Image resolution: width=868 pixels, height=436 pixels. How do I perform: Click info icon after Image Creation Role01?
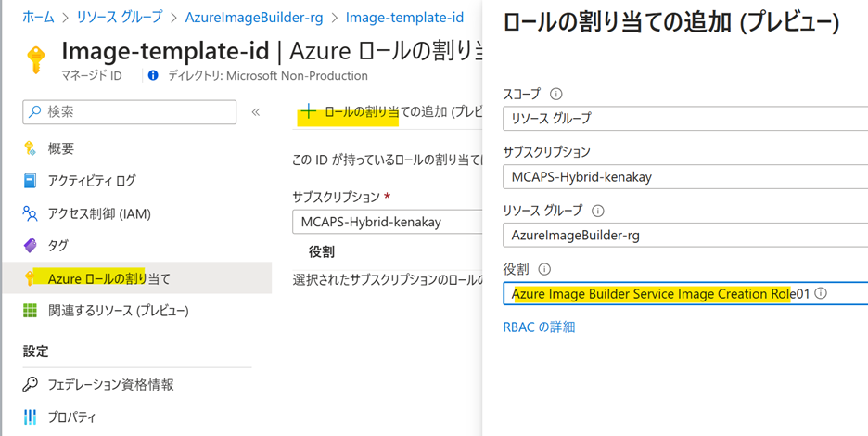coord(821,294)
